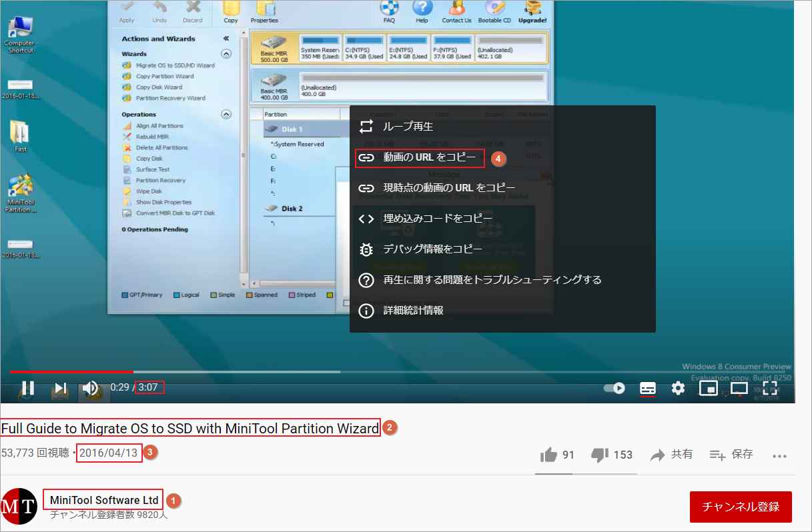812x532 pixels.
Task: Collapse the Wizards section chevron
Action: coord(226,54)
